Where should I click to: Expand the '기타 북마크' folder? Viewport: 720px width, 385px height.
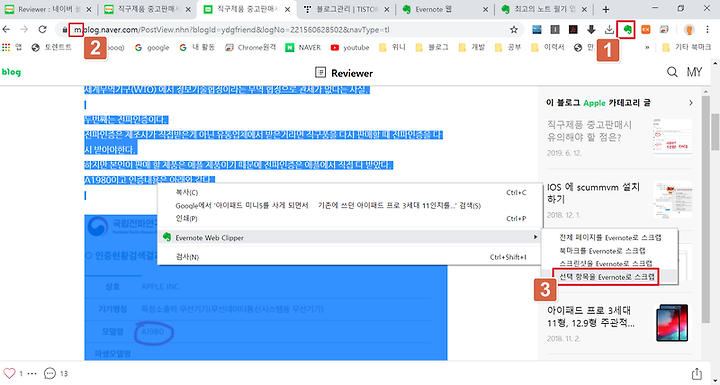[686, 47]
